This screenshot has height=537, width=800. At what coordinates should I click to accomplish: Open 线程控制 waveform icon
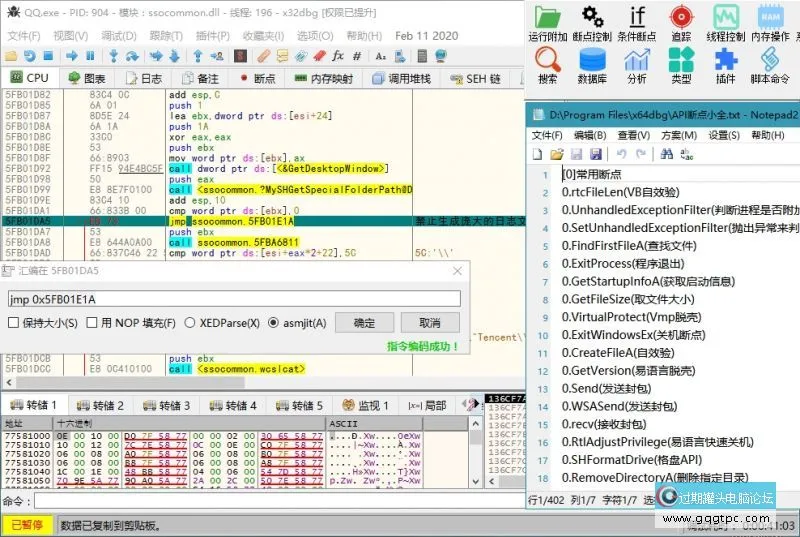(726, 23)
